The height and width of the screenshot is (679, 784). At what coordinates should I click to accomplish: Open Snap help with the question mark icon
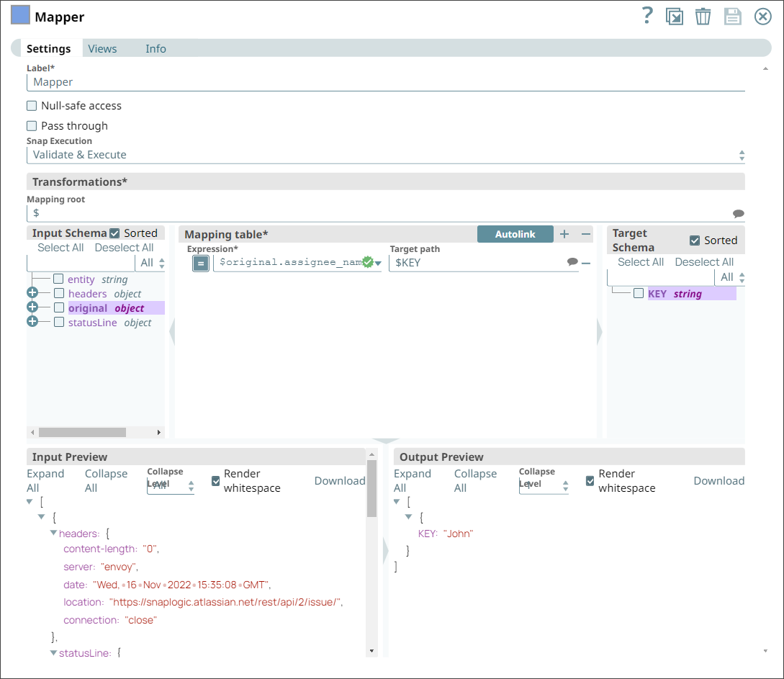pyautogui.click(x=647, y=15)
